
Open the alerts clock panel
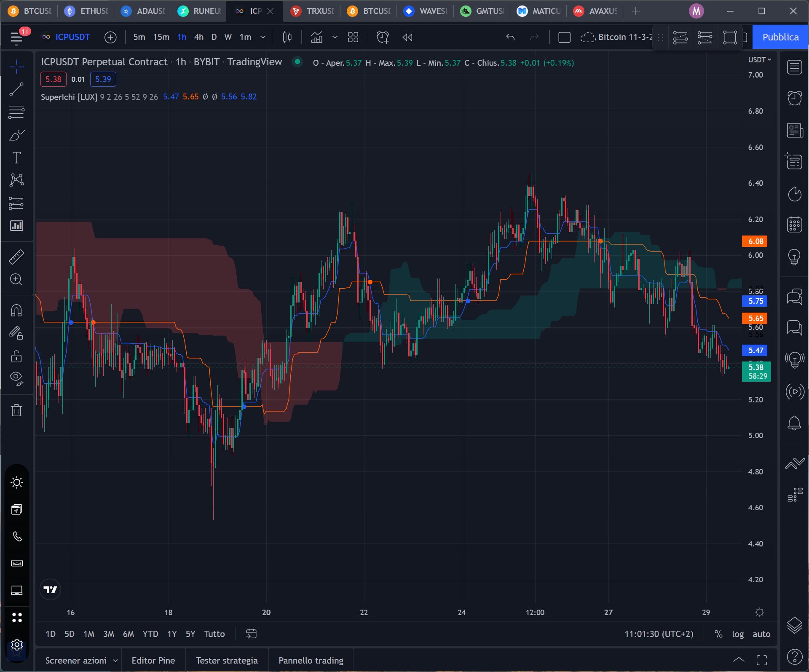coord(795,99)
